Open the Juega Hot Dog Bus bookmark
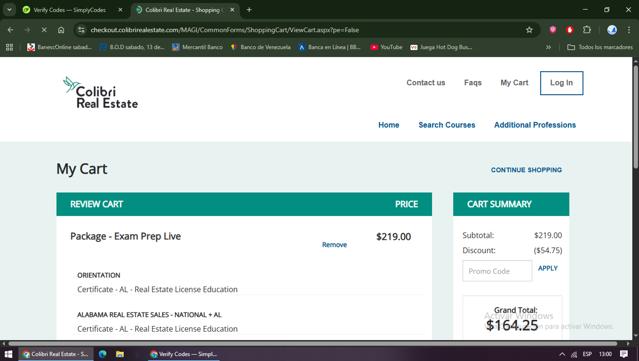The height and width of the screenshot is (361, 639). coord(441,47)
